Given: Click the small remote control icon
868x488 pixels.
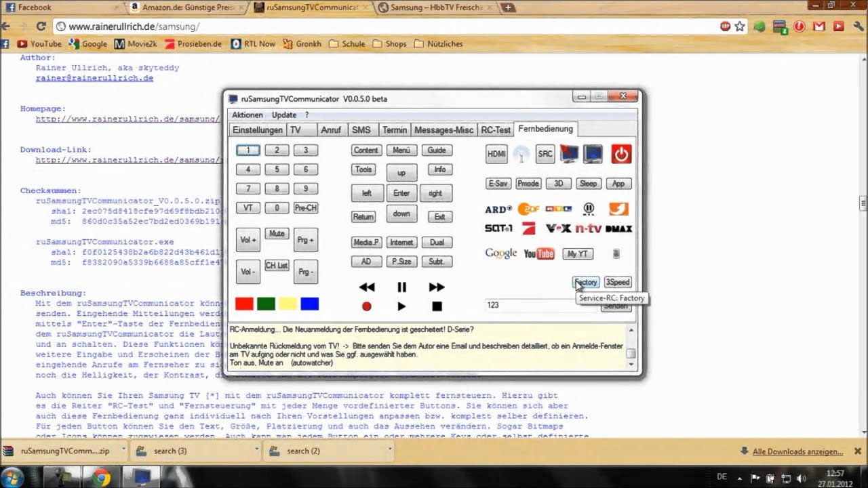Looking at the screenshot, I should point(616,253).
